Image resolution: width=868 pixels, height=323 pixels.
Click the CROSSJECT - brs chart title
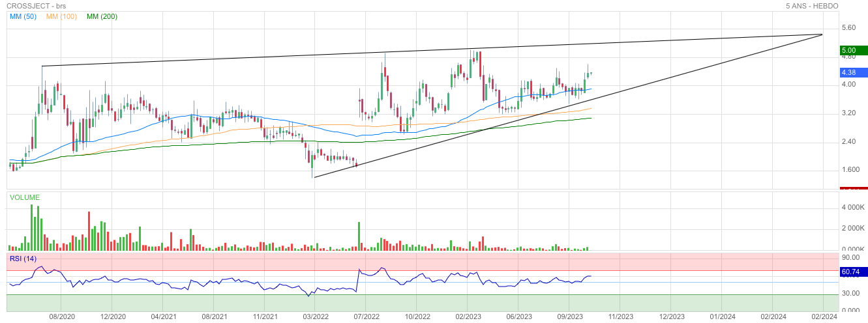pos(36,5)
